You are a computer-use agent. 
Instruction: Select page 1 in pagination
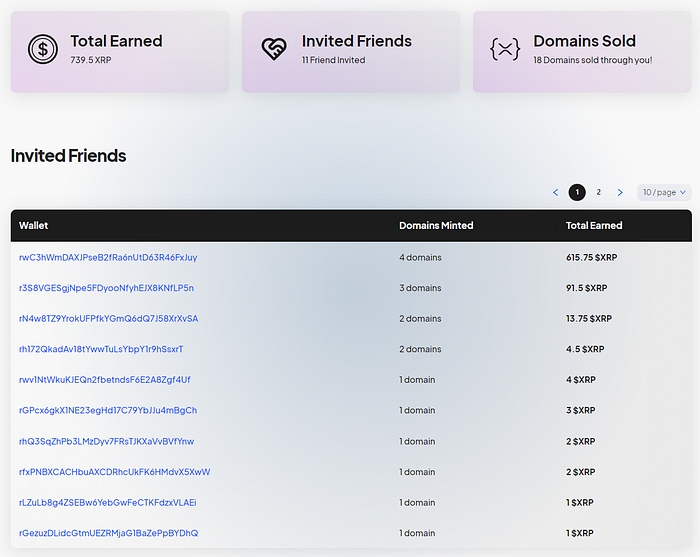pyautogui.click(x=577, y=192)
